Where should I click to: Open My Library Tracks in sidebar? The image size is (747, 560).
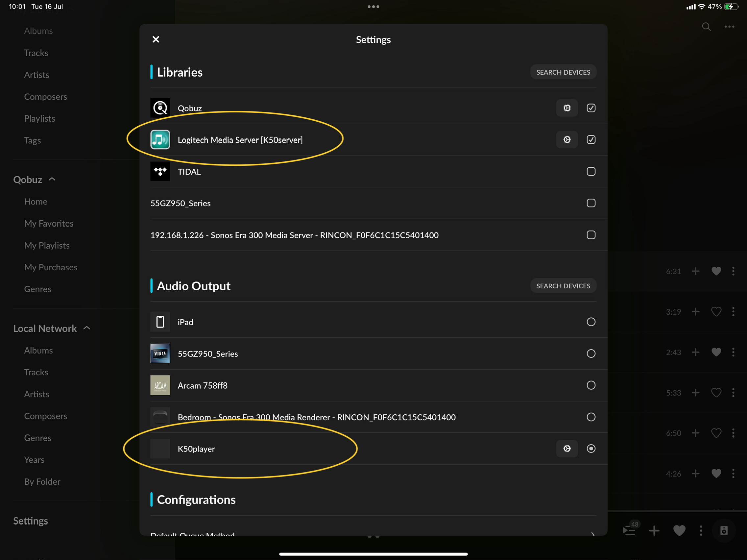click(x=36, y=53)
